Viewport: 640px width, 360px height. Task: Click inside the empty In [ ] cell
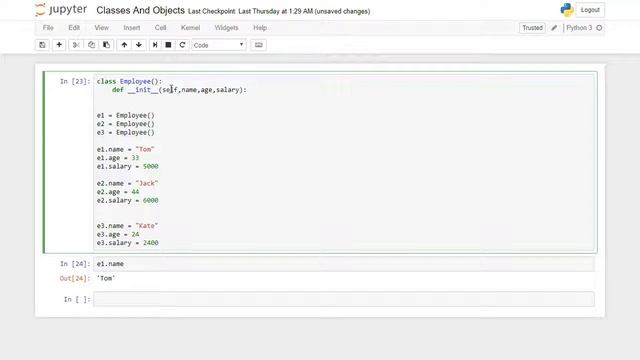344,299
